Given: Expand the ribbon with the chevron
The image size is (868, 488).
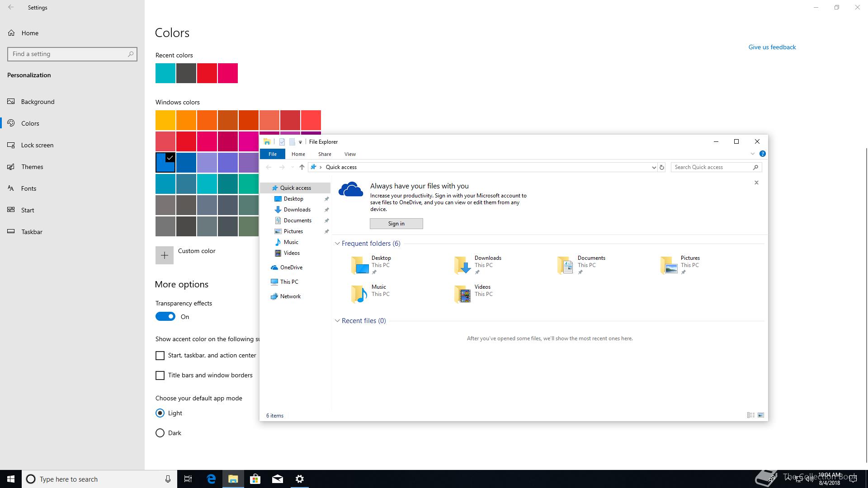Looking at the screenshot, I should pyautogui.click(x=752, y=154).
